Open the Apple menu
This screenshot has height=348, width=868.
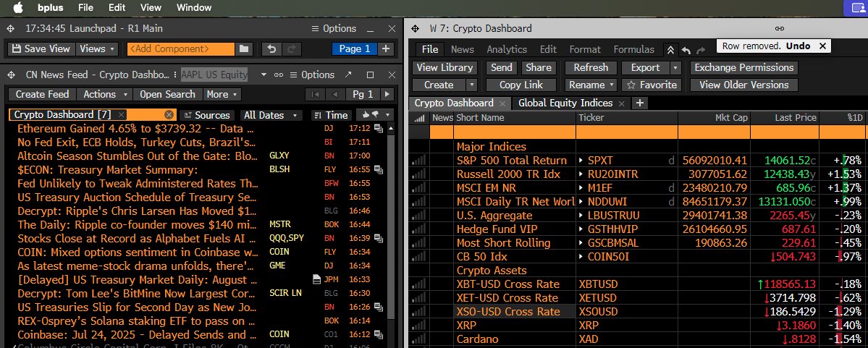tap(17, 7)
